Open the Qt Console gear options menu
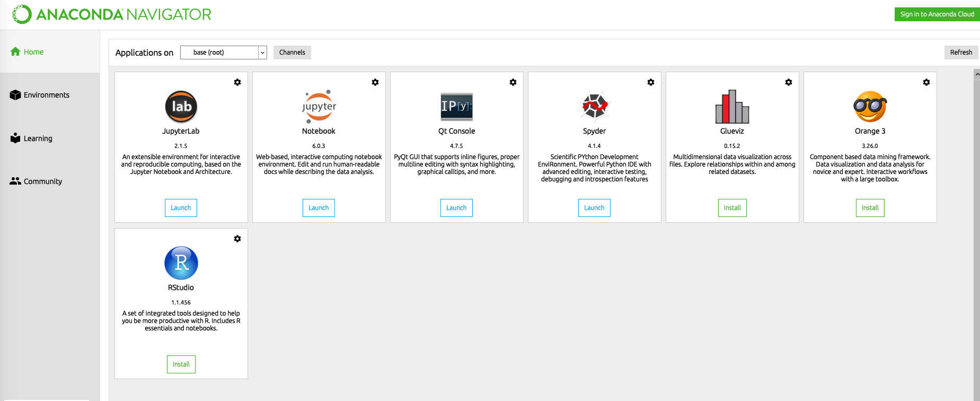 click(x=513, y=82)
